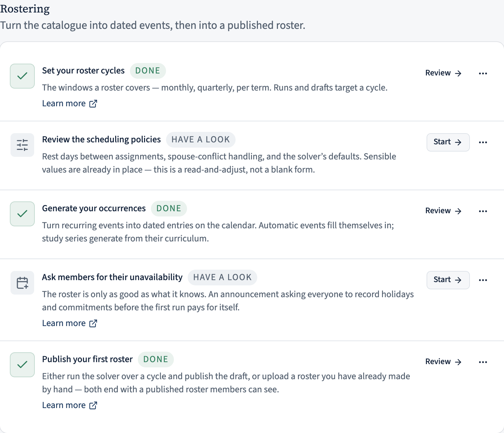
Task: Click the Ask members for their unavailability title
Action: (x=112, y=277)
